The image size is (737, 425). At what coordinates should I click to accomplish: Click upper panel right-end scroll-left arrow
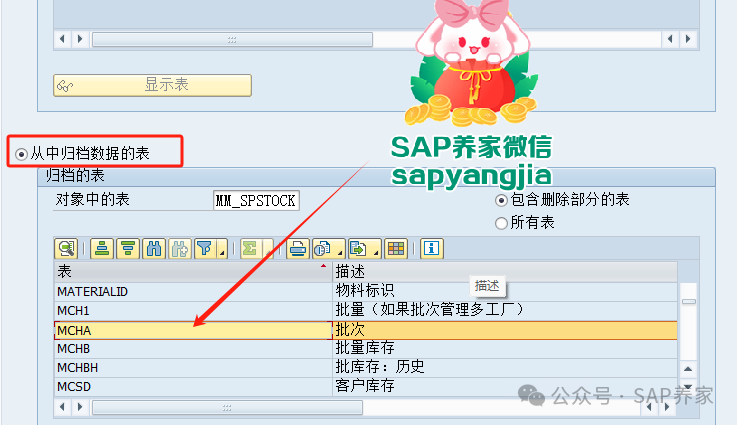[x=670, y=39]
